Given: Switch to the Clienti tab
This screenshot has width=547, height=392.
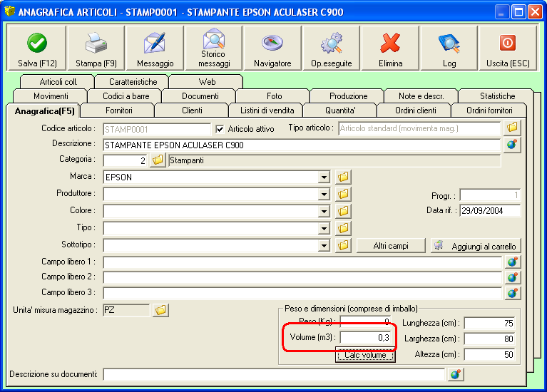Looking at the screenshot, I should point(192,110).
